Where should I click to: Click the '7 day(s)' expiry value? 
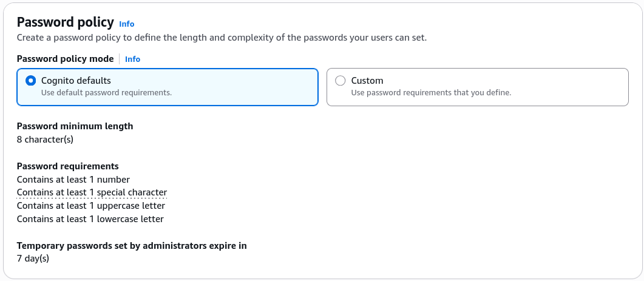[33, 259]
